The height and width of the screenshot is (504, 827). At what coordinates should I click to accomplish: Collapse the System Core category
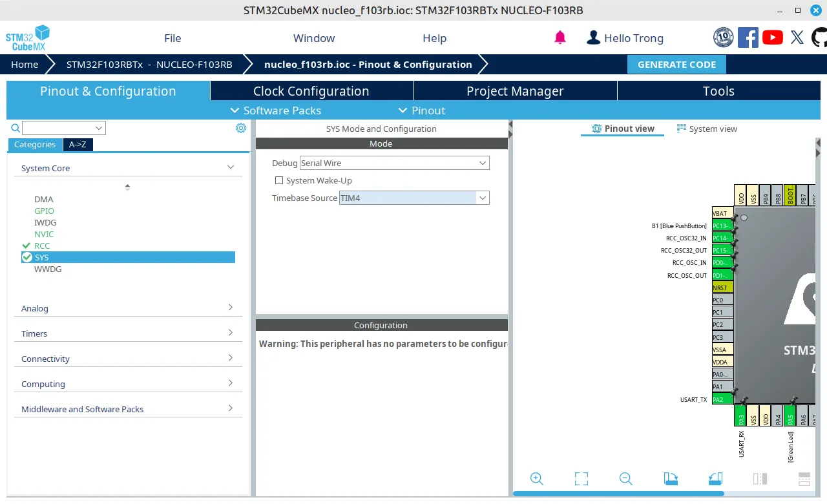click(x=128, y=168)
